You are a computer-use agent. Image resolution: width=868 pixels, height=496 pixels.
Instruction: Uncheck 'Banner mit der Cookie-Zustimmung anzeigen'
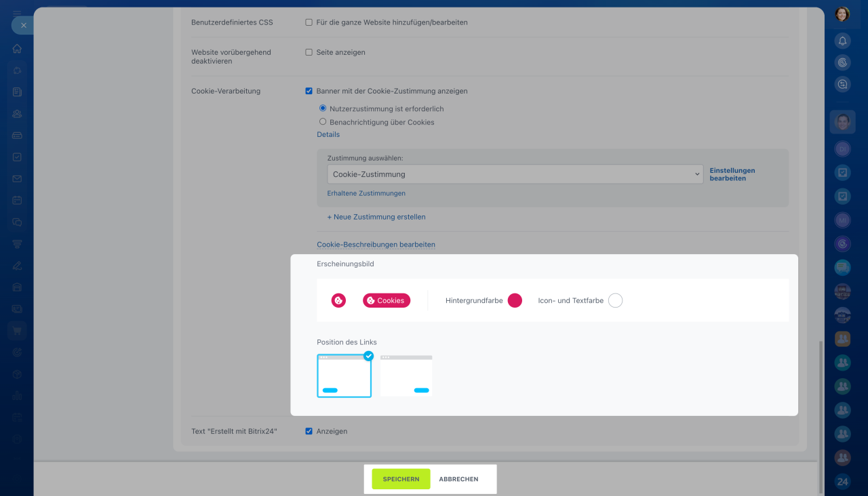coord(309,91)
